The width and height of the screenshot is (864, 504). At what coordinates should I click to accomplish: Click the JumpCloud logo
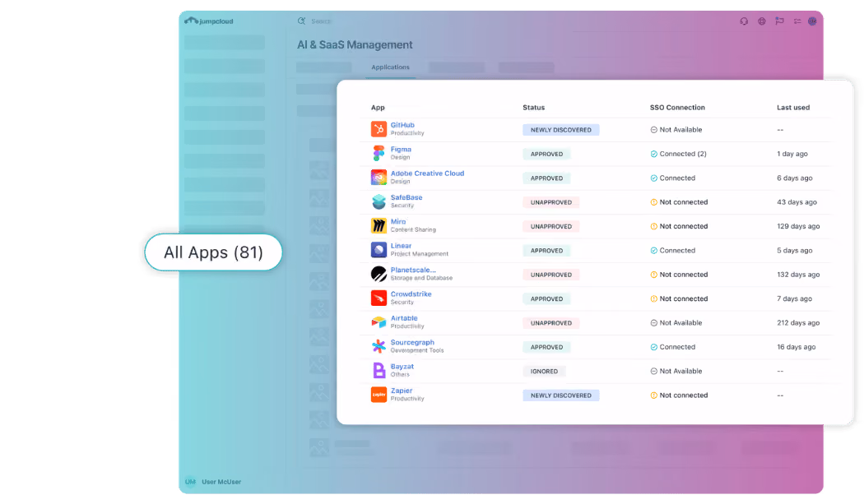209,21
